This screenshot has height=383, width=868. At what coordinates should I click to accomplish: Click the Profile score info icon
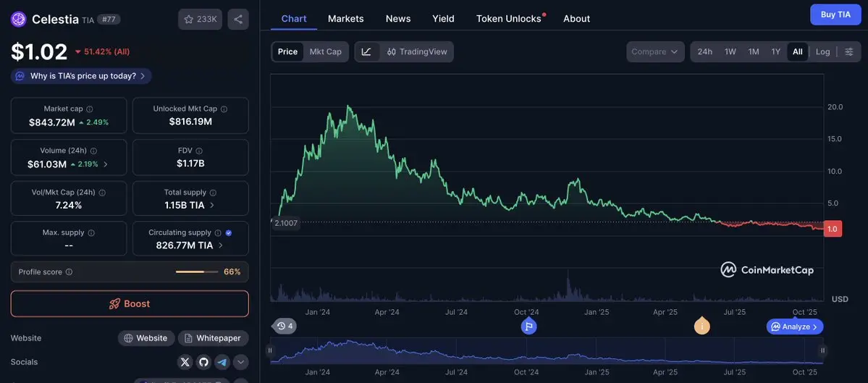tap(69, 272)
